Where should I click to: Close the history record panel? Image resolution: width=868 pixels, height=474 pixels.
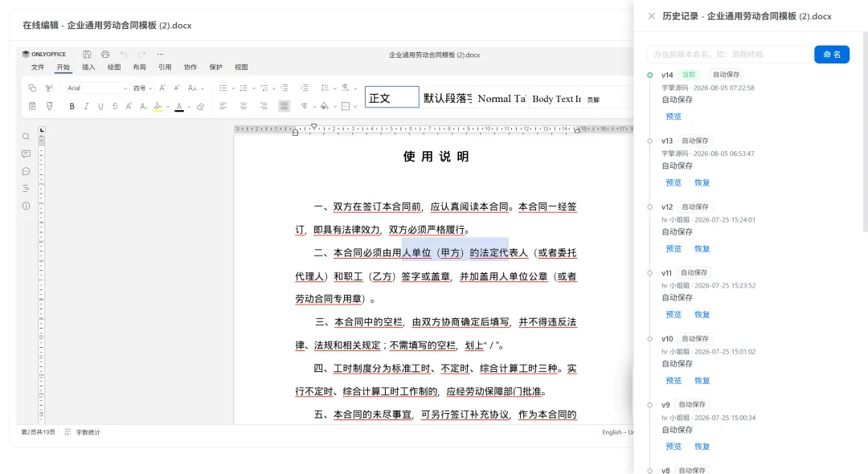pyautogui.click(x=652, y=16)
